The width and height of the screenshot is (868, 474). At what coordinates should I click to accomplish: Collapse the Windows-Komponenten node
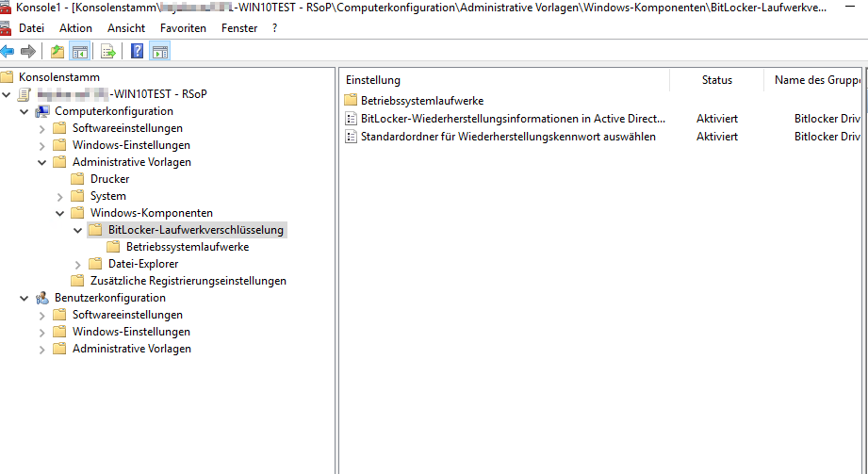(59, 214)
